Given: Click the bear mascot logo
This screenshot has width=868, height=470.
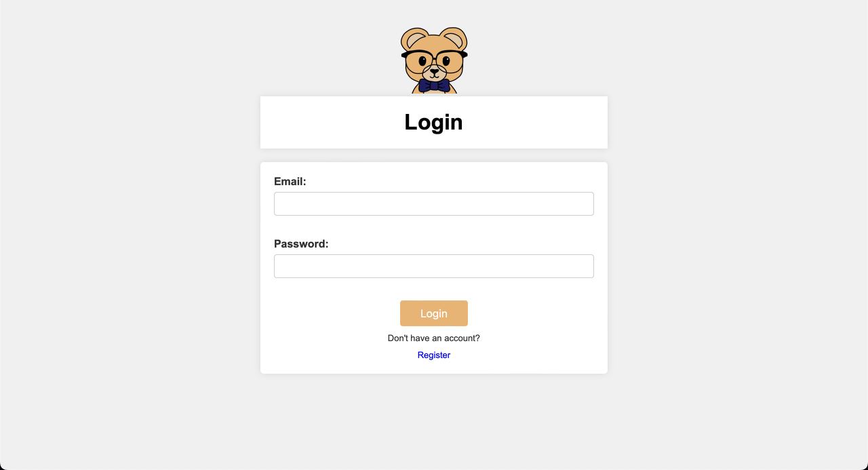Looking at the screenshot, I should coord(434,60).
